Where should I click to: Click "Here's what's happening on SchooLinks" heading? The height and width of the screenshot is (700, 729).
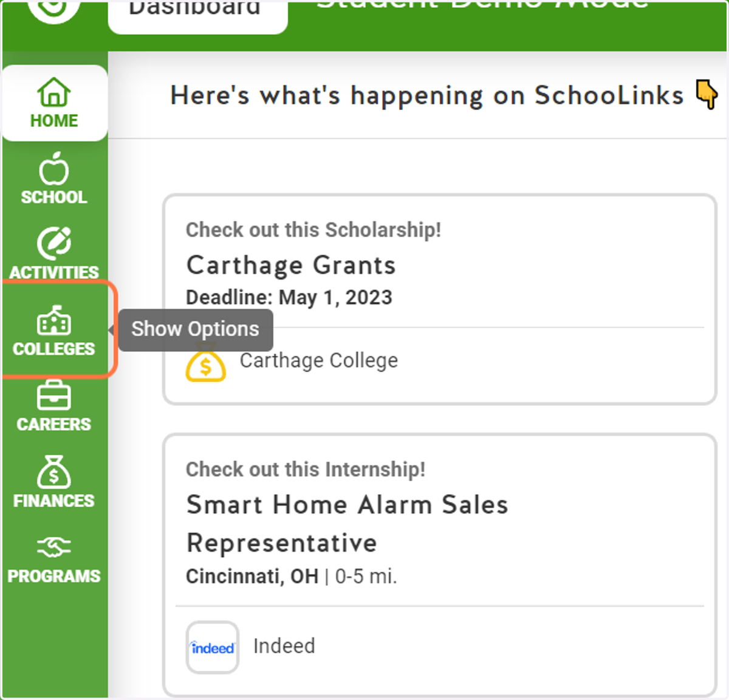point(427,95)
